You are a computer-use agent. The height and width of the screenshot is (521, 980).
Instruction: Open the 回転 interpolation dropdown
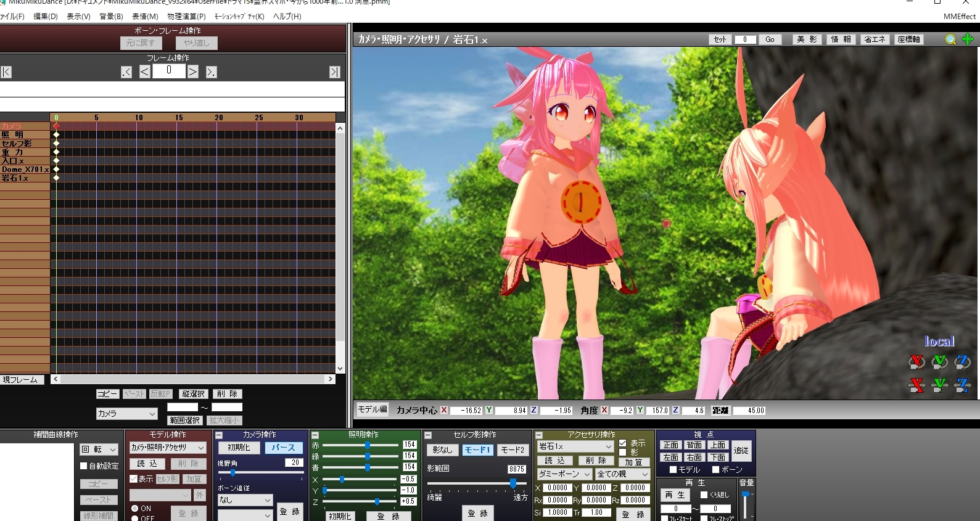pyautogui.click(x=98, y=450)
